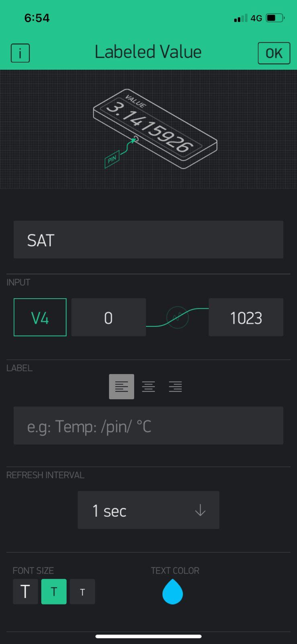This screenshot has height=644, width=297.
Task: Select right label alignment icon
Action: pos(175,386)
